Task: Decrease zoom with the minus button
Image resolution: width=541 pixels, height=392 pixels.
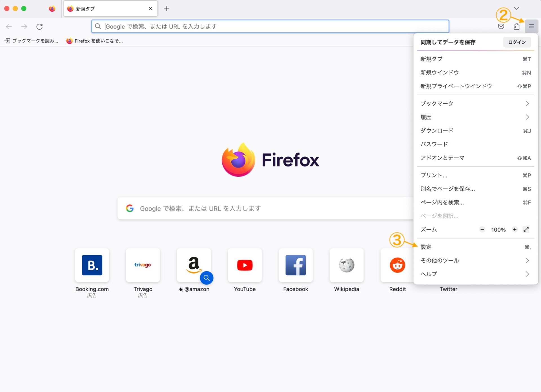Action: 482,229
